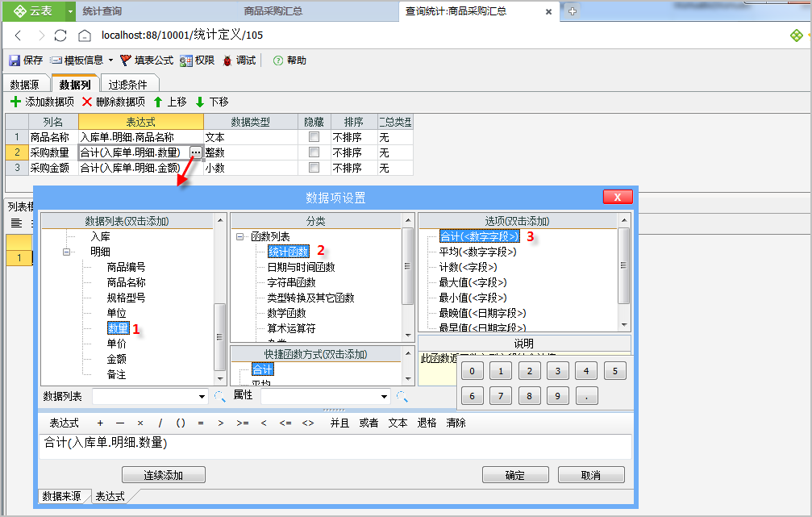Click the 云表 logo icon
The width and height of the screenshot is (812, 517).
point(19,10)
